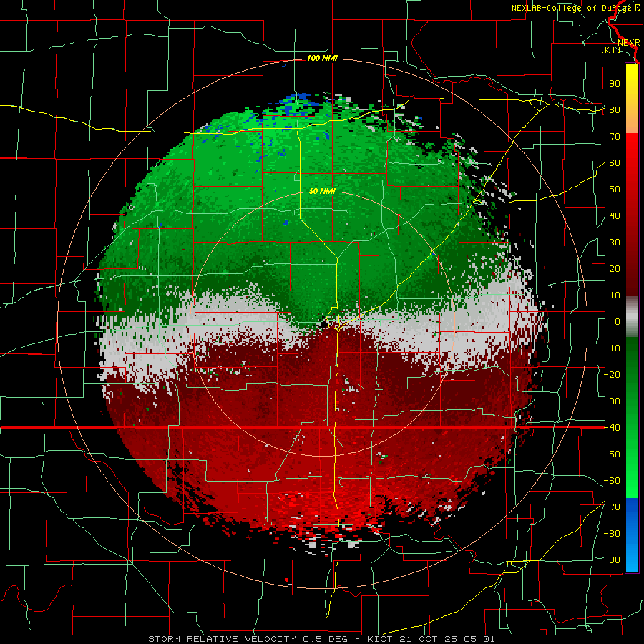
Task: Click the 20 value on the velocity scale
Action: 615,269
